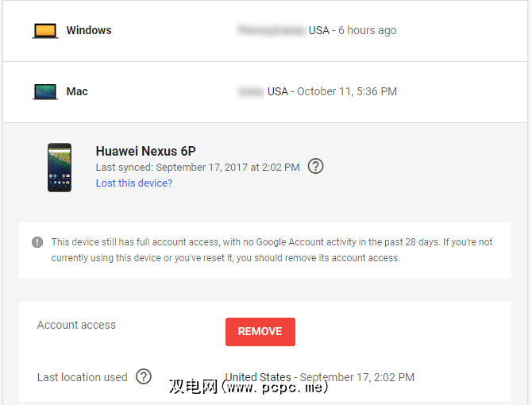
Task: Click the Windows laptop icon
Action: [x=45, y=31]
